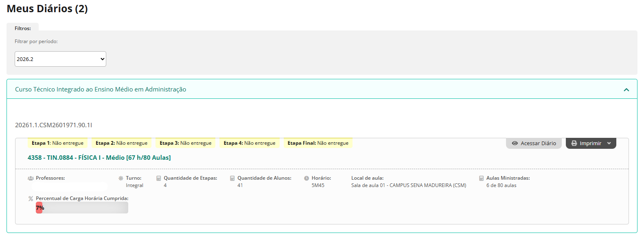The image size is (644, 235).
Task: Click the 7% workload progress bar
Action: [81, 208]
